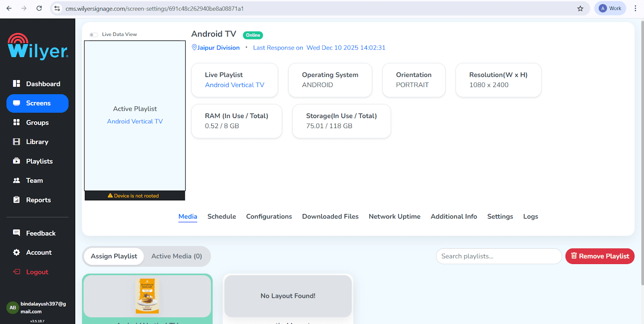Bookmark this page with the star icon
This screenshot has height=324, width=644.
[580, 8]
